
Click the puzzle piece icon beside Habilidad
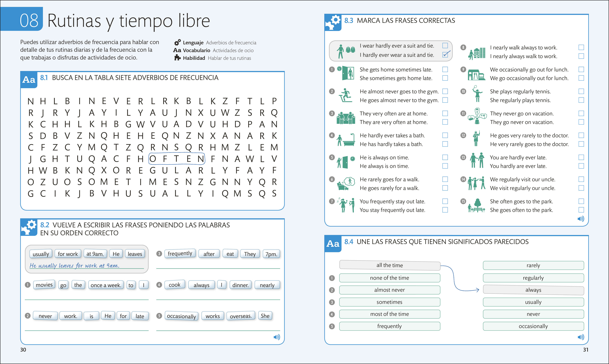[x=177, y=58]
